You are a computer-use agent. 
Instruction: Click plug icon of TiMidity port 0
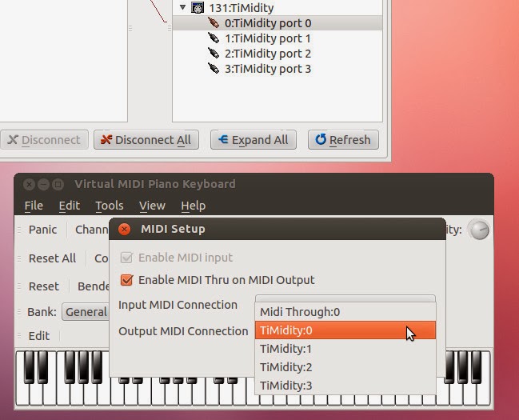[214, 23]
